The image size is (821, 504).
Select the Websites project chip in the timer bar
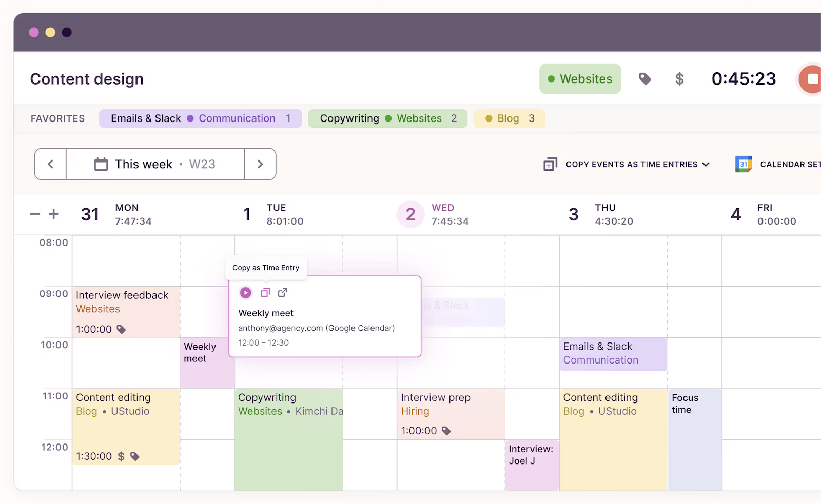pos(580,79)
